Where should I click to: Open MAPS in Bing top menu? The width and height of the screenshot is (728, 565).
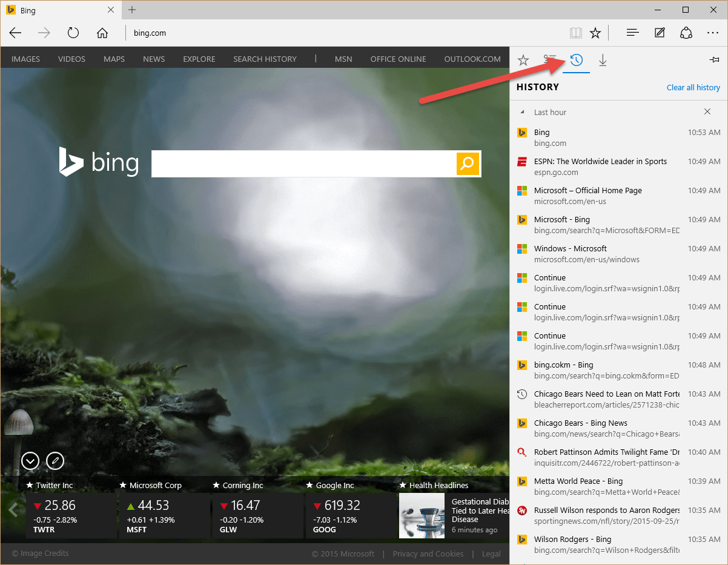pos(114,59)
